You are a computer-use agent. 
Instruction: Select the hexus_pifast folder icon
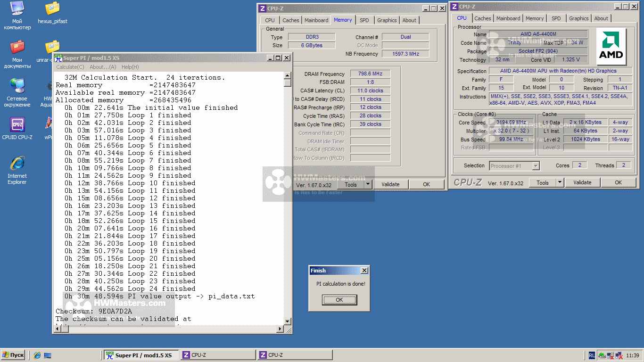(52, 13)
